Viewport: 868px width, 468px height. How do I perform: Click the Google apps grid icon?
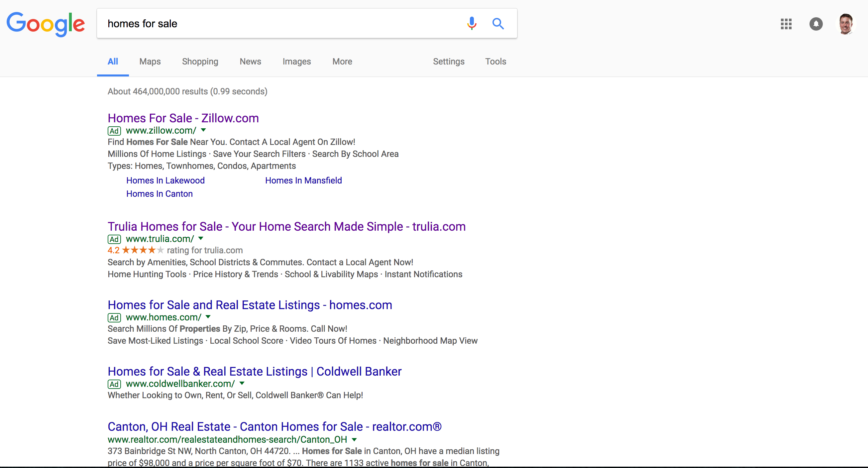pyautogui.click(x=785, y=24)
